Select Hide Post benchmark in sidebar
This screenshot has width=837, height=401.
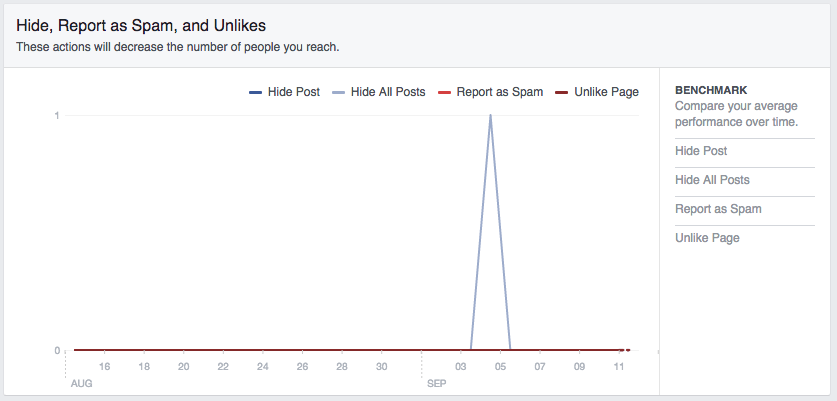pos(701,151)
